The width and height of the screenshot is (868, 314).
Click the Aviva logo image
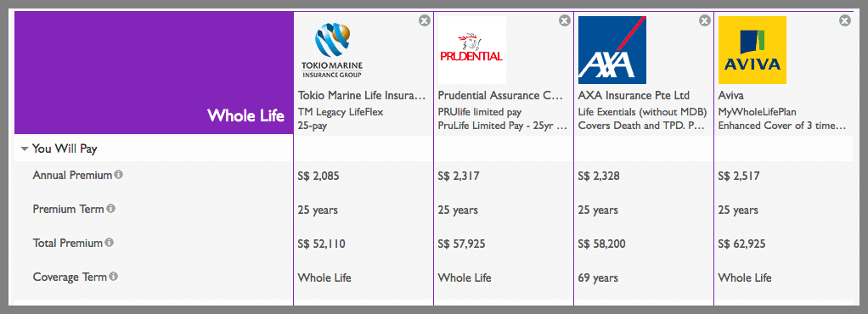click(752, 50)
